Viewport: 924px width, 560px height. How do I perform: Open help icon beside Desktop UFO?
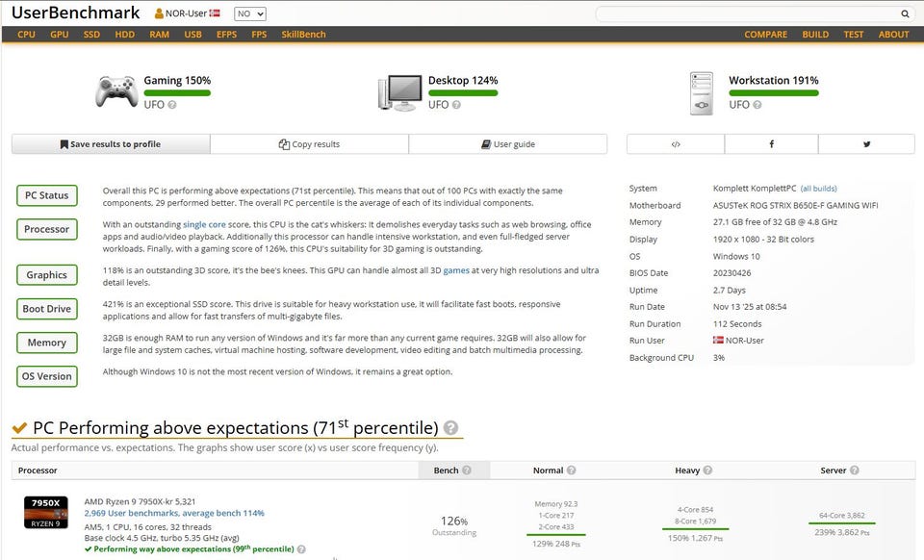[456, 105]
